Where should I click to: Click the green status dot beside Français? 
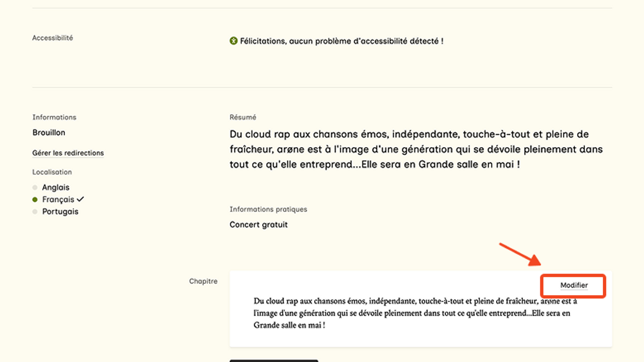click(35, 200)
